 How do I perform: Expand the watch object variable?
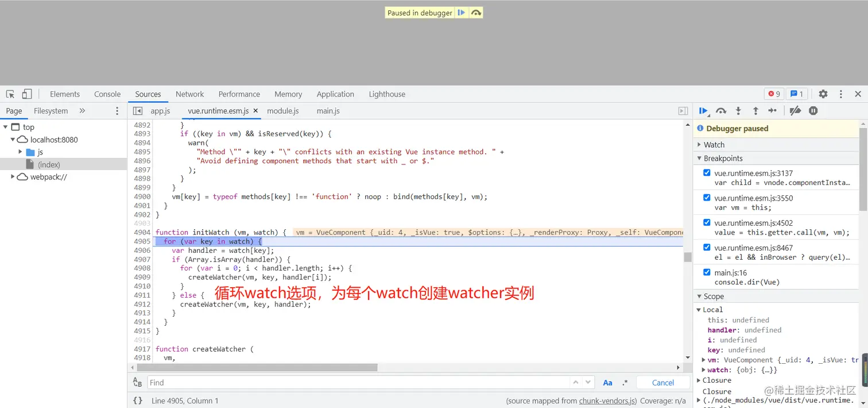point(704,370)
